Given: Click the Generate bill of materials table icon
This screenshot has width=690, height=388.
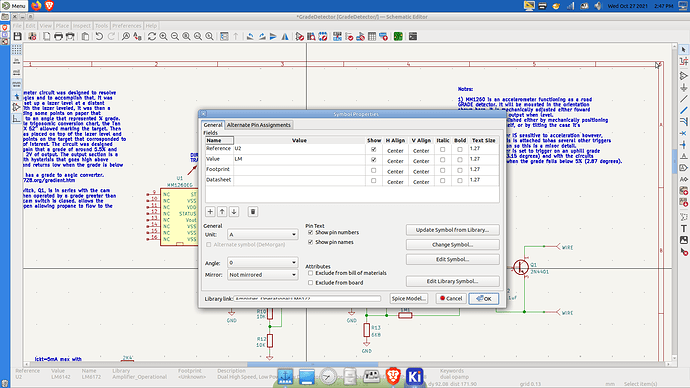Looking at the screenshot, I should [372, 37].
